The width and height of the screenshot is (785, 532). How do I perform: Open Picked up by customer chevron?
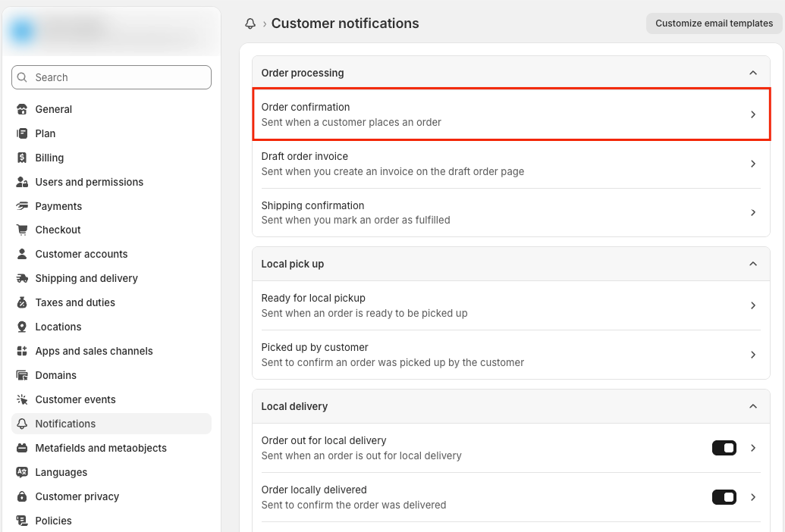tap(753, 355)
